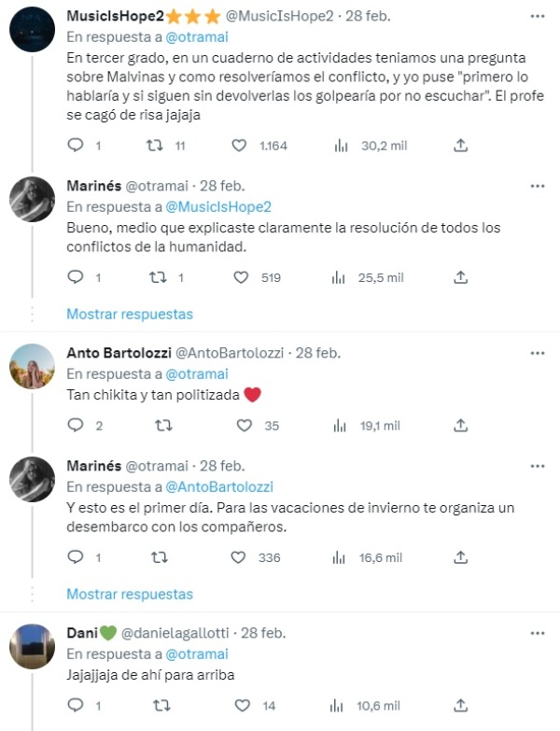Share Dani's tweet using share icon
This screenshot has width=560, height=731.
point(460,706)
